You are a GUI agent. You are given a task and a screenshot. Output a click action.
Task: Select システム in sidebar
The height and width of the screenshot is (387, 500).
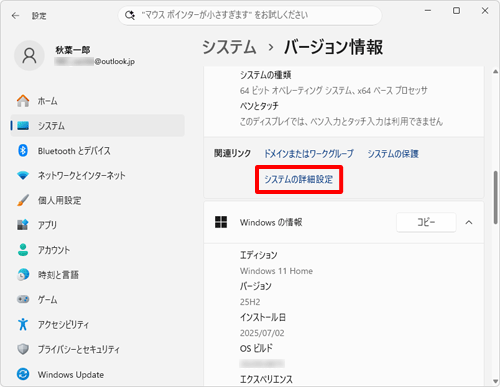98,126
